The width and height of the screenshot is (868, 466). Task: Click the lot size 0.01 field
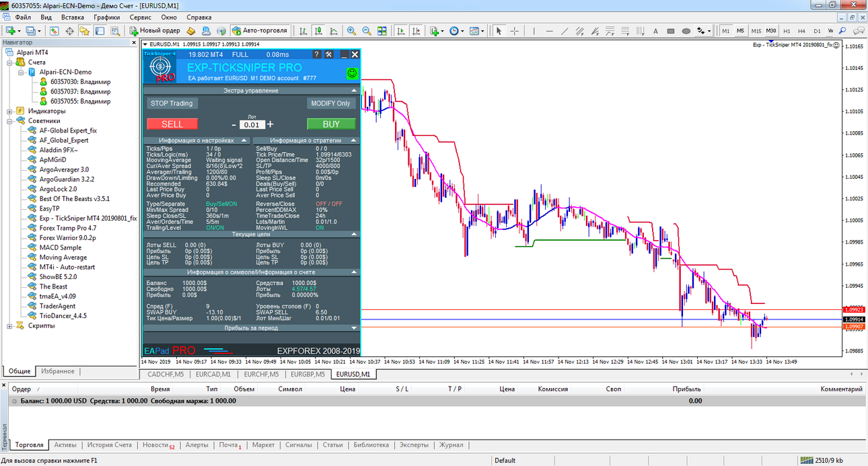click(x=252, y=125)
